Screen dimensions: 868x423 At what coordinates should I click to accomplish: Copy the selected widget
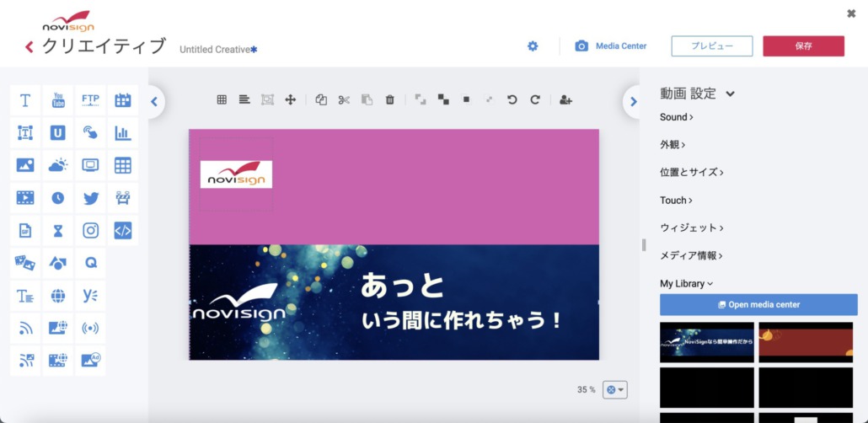[321, 99]
